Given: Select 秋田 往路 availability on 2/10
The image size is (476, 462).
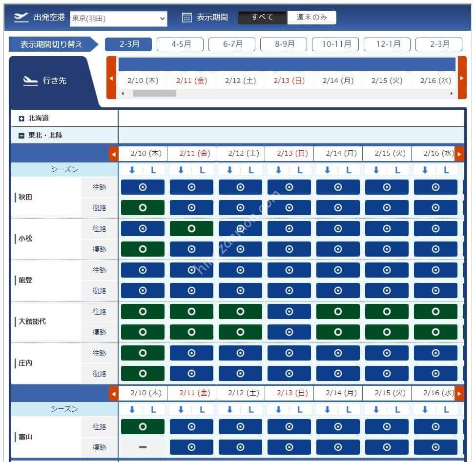Looking at the screenshot, I should point(143,187).
